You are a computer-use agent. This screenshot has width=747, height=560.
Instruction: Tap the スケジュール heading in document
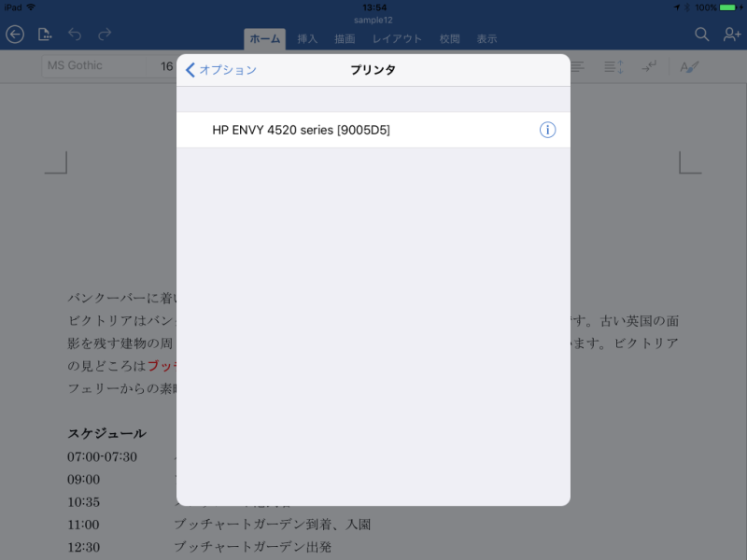[106, 433]
